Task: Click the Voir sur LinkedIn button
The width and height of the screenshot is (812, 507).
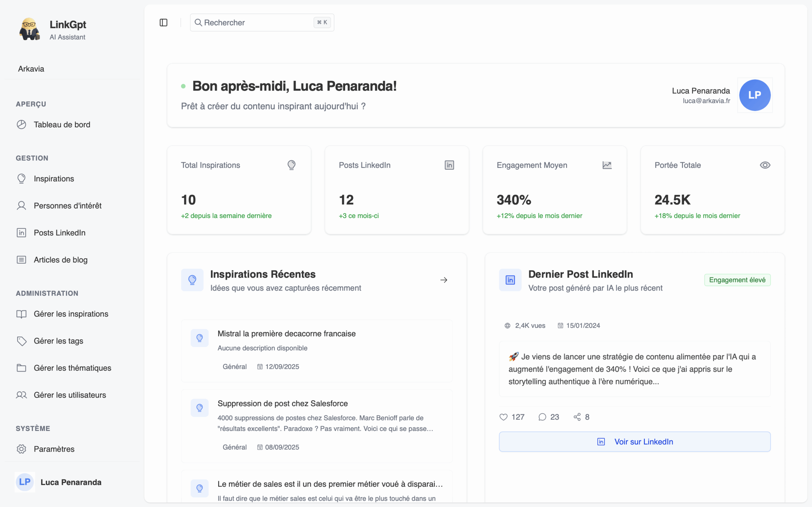Action: (x=634, y=442)
